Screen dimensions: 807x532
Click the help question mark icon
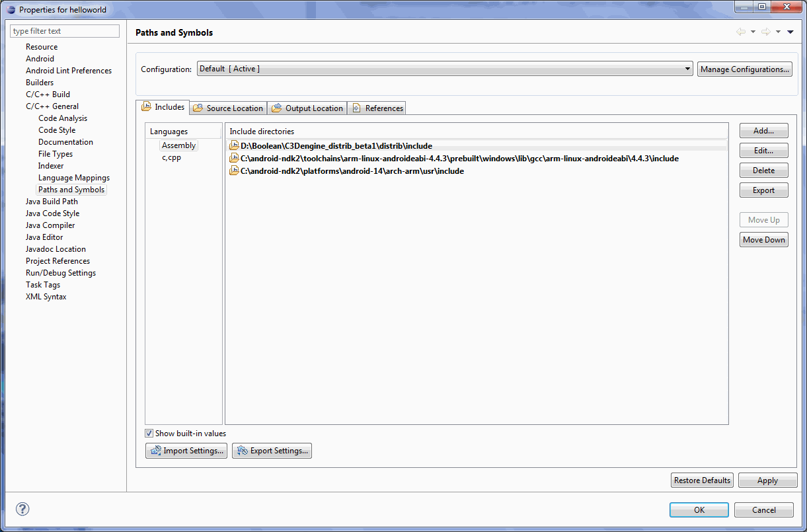click(22, 509)
